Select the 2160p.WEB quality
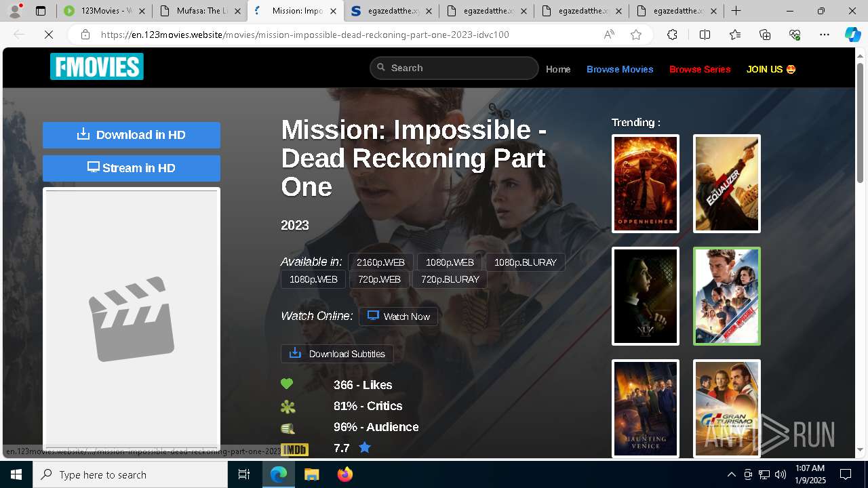This screenshot has width=868, height=488. (380, 262)
